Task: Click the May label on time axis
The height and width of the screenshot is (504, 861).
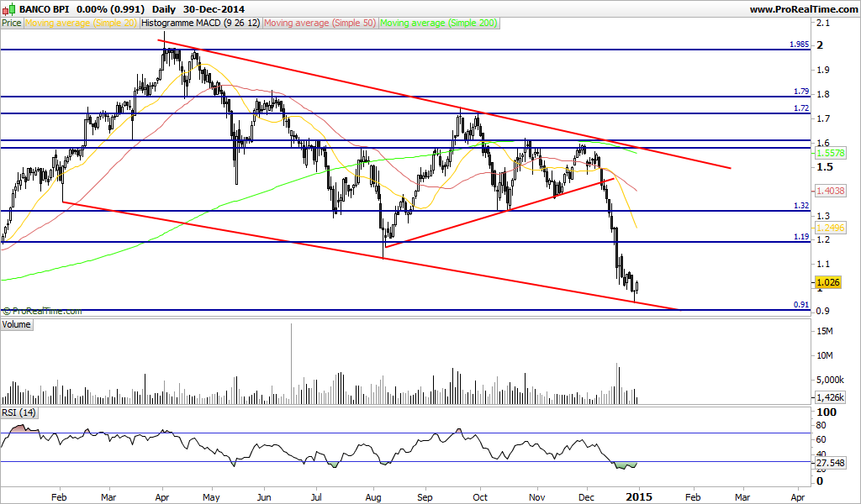Action: coord(211,497)
